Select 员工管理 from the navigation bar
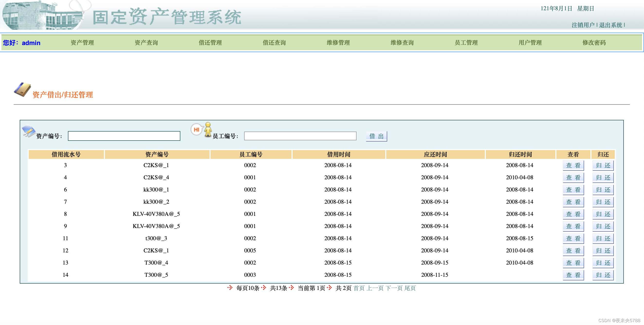 point(466,43)
